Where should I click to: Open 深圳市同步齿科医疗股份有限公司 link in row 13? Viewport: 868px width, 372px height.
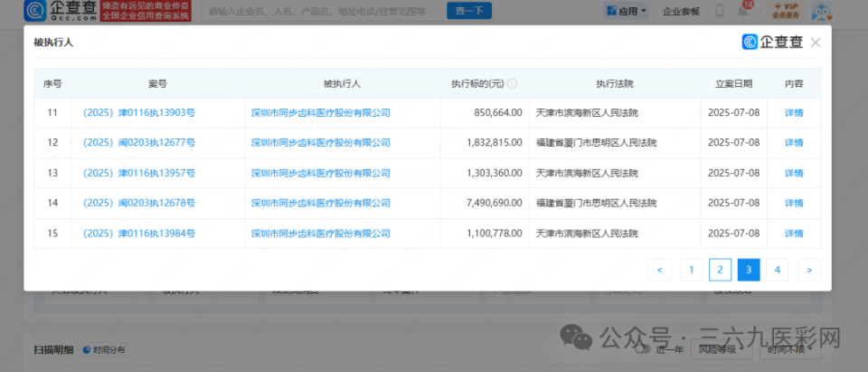[320, 173]
